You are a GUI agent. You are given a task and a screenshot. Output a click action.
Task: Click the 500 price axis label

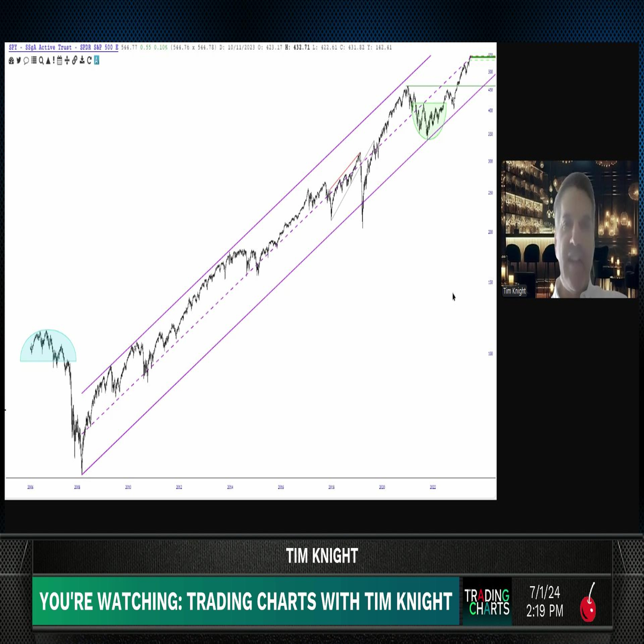(x=490, y=72)
